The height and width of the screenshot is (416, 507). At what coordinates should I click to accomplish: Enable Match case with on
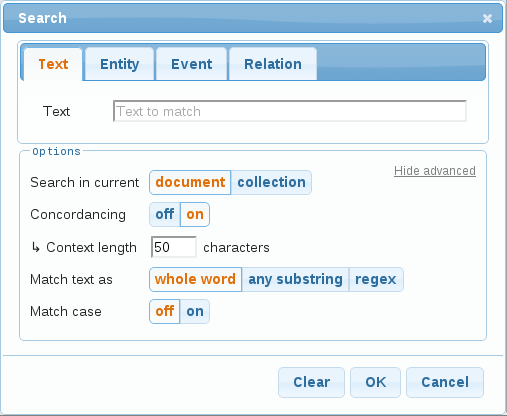(195, 311)
